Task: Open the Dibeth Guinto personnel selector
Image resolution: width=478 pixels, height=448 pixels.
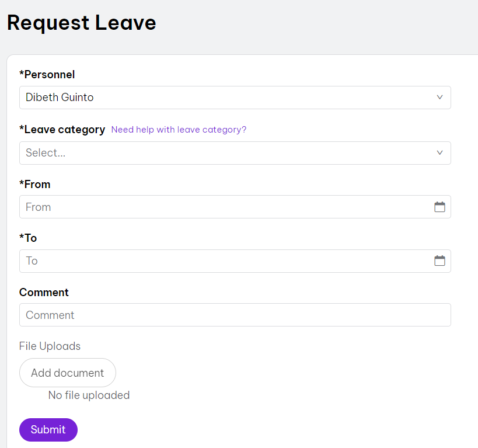Action: click(233, 98)
